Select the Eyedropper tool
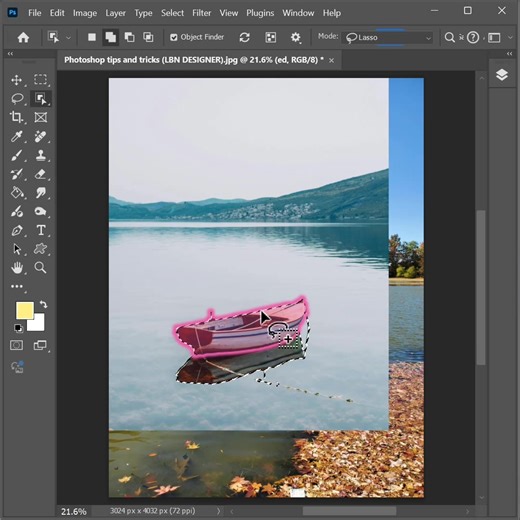Viewport: 520px width, 520px height. tap(17, 136)
